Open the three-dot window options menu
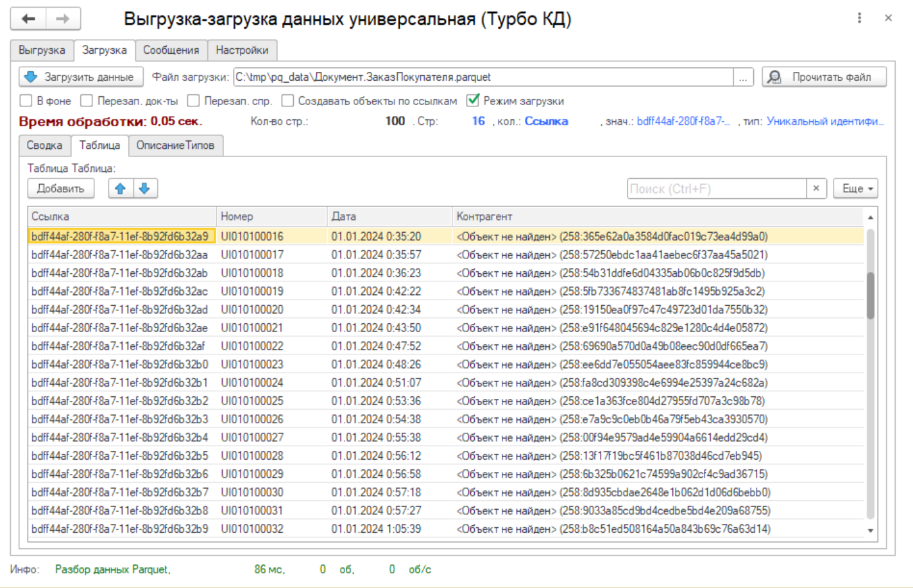The height and width of the screenshot is (588, 913). [859, 18]
